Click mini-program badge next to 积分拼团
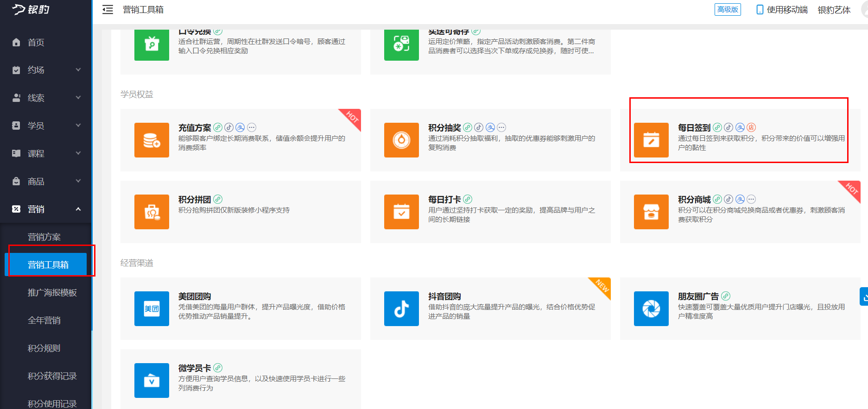868x409 pixels. (218, 199)
